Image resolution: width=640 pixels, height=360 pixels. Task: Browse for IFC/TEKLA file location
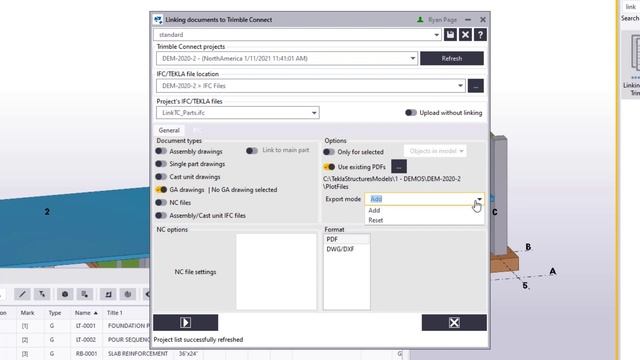coord(476,86)
